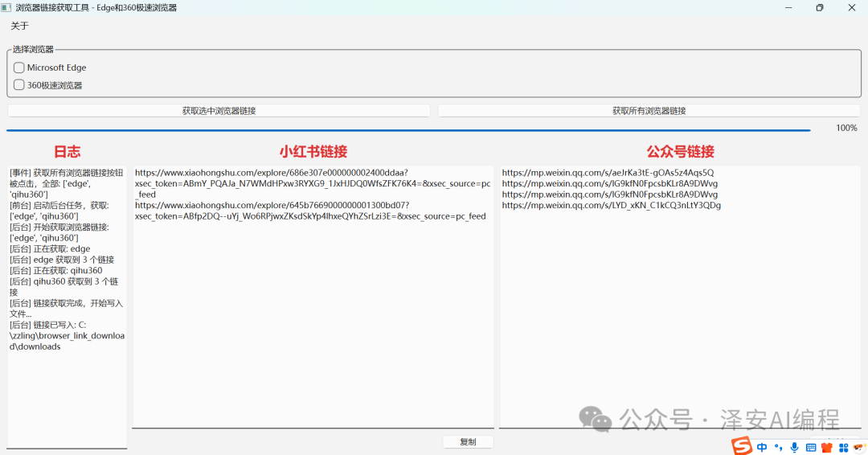Click 获取所有浏览器链接 button

click(x=649, y=111)
